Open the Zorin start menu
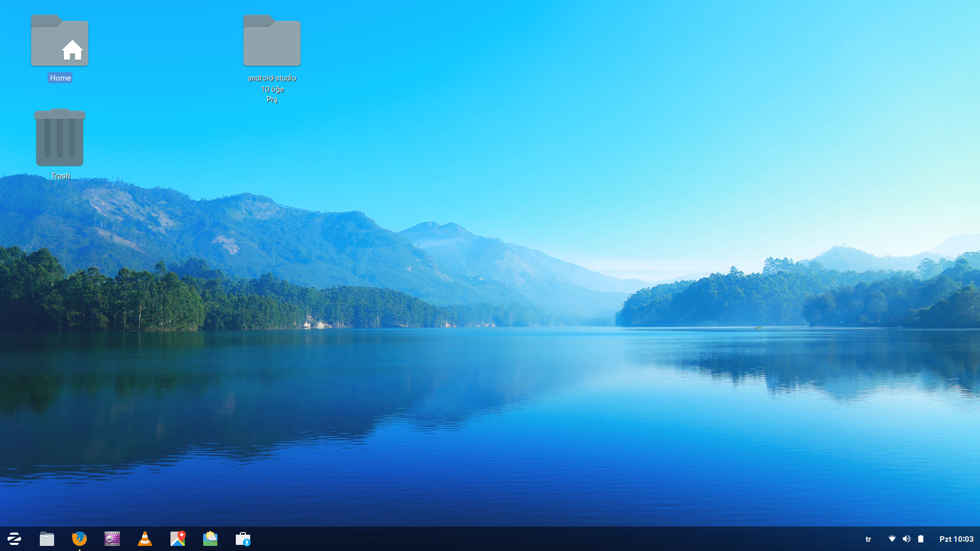The width and height of the screenshot is (980, 551). click(x=14, y=539)
